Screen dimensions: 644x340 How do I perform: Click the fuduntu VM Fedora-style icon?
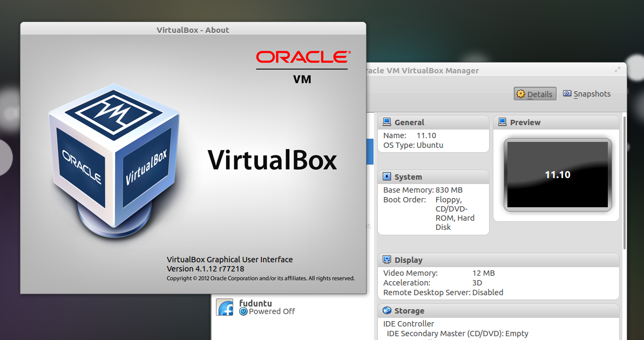[225, 307]
